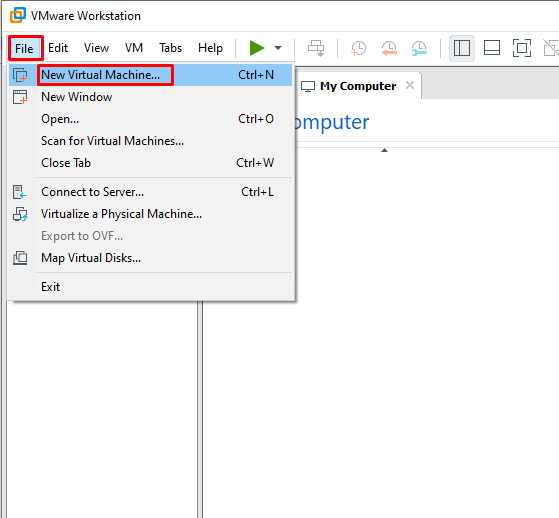Viewport: 559px width, 518px height.
Task: Click the Connect to Server icon
Action: point(20,192)
